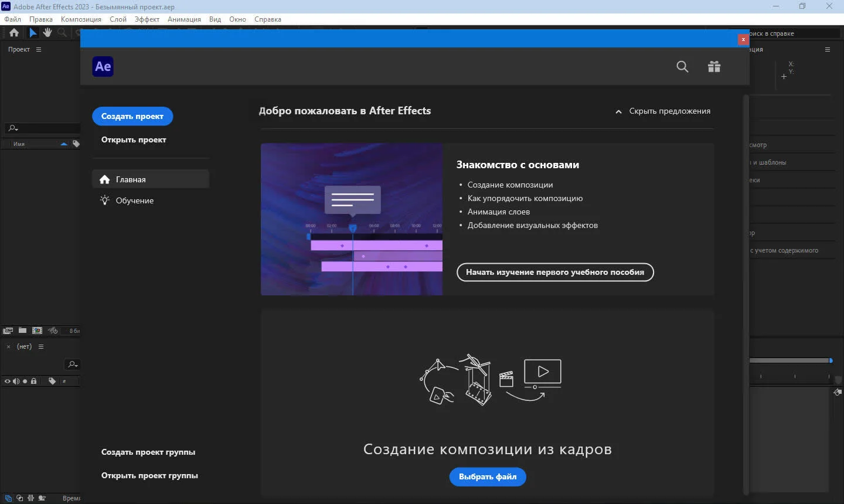Viewport: 844px width, 504px height.
Task: Click the help search field at top right
Action: point(794,33)
